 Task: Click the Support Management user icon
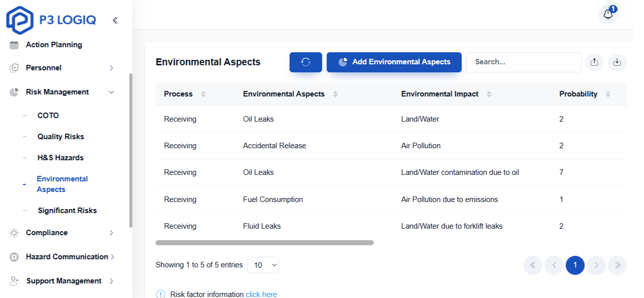14,281
